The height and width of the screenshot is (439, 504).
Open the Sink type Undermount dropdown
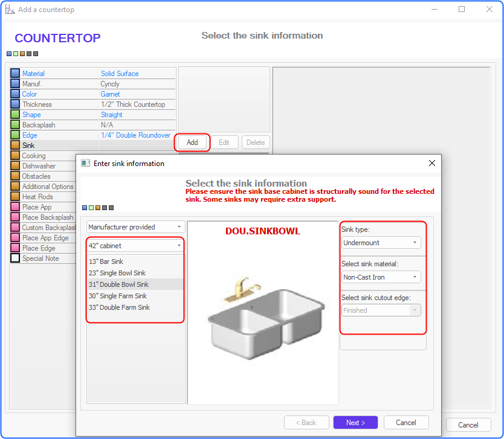tap(381, 243)
